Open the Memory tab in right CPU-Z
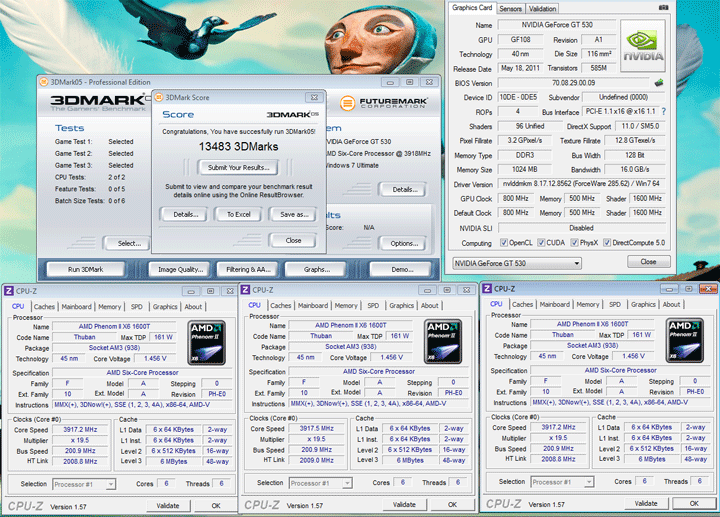The image size is (720, 517). click(588, 304)
